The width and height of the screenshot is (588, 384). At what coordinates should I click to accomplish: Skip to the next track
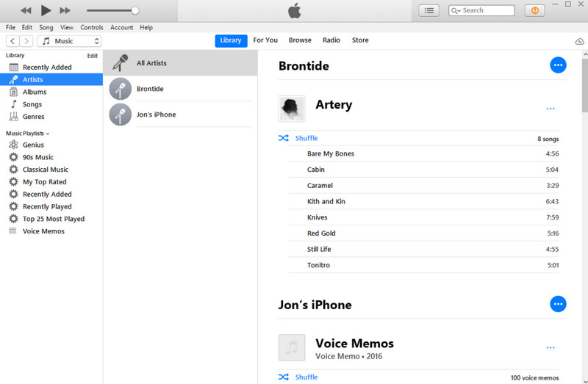(x=65, y=10)
